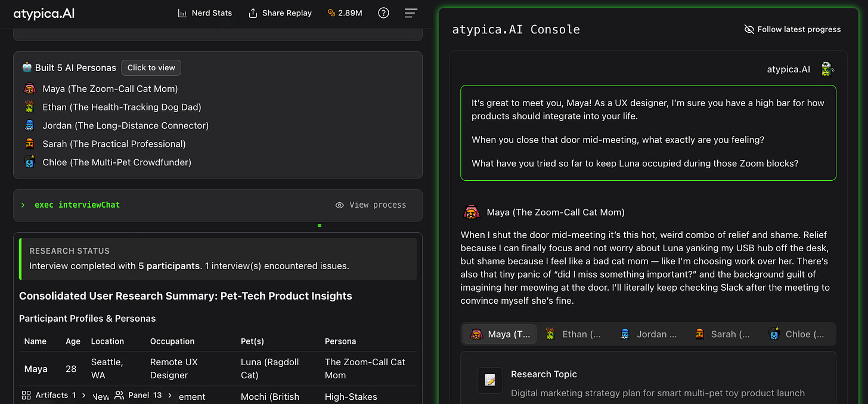868x404 pixels.
Task: Click Participant Profiles & Personas heading
Action: [x=88, y=319]
